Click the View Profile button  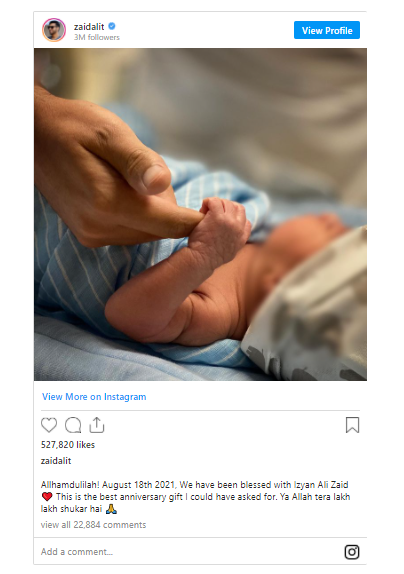[x=327, y=30]
